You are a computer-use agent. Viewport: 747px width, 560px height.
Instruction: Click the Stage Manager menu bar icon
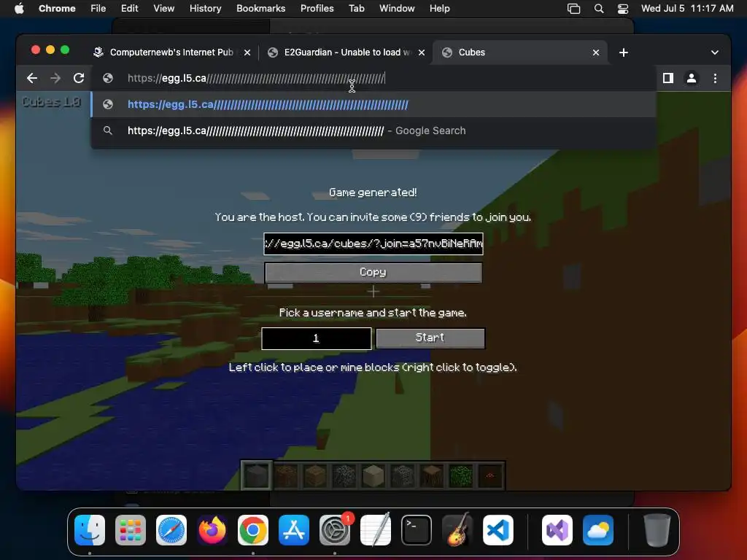click(573, 9)
